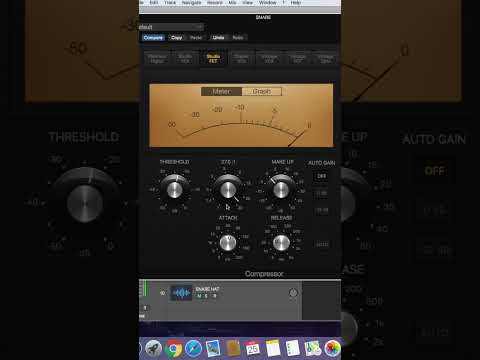Open the yellow Notes app icon
The height and width of the screenshot is (360, 480).
pos(273,349)
